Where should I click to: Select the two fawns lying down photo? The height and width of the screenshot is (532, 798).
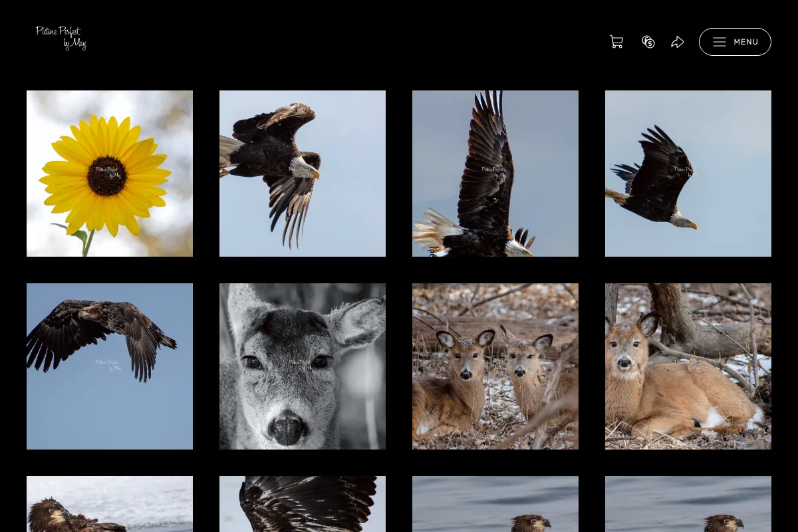point(495,366)
